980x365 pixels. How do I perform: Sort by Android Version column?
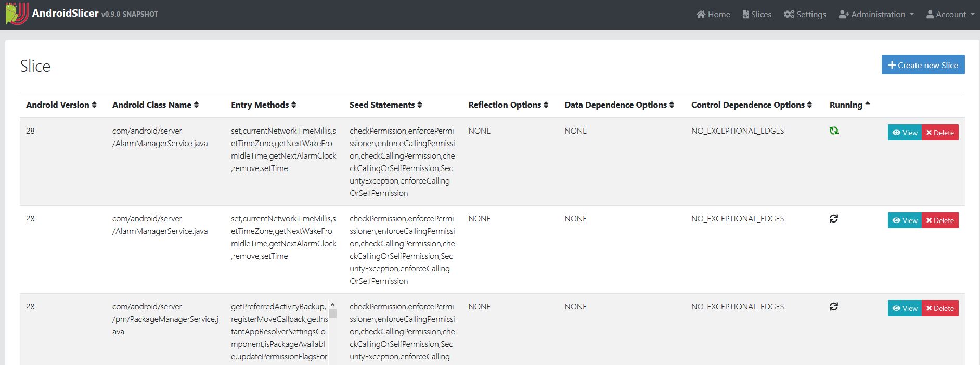[61, 105]
